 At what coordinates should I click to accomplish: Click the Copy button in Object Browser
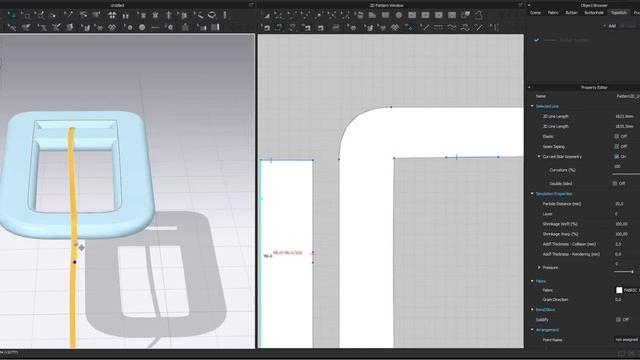tap(627, 26)
